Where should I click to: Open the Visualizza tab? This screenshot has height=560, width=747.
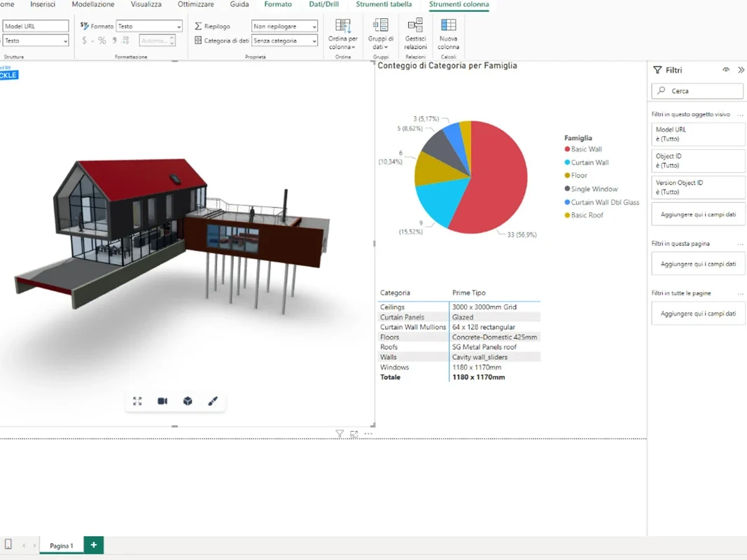pyautogui.click(x=146, y=4)
